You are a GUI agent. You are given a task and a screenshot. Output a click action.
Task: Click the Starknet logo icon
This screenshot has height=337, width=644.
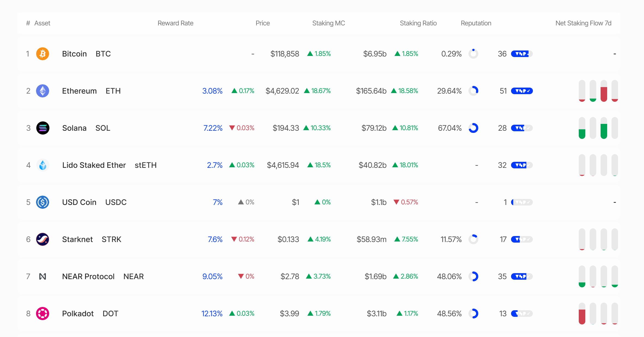43,239
